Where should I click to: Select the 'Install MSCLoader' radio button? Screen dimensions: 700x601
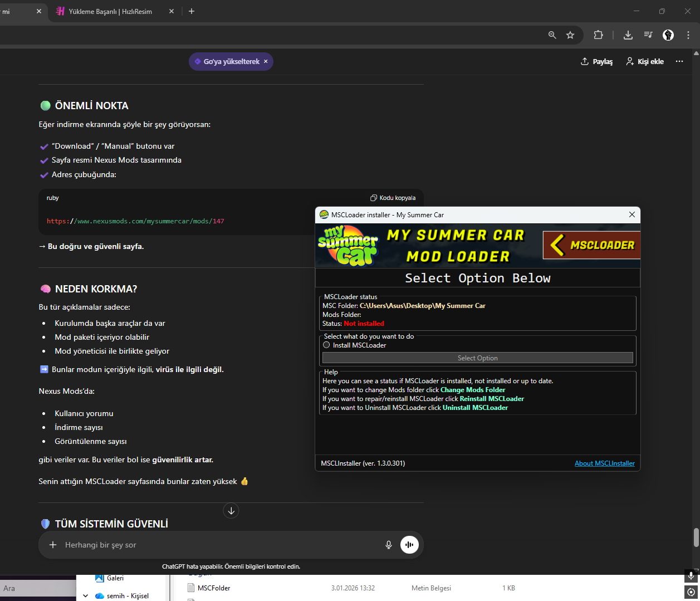click(x=326, y=345)
